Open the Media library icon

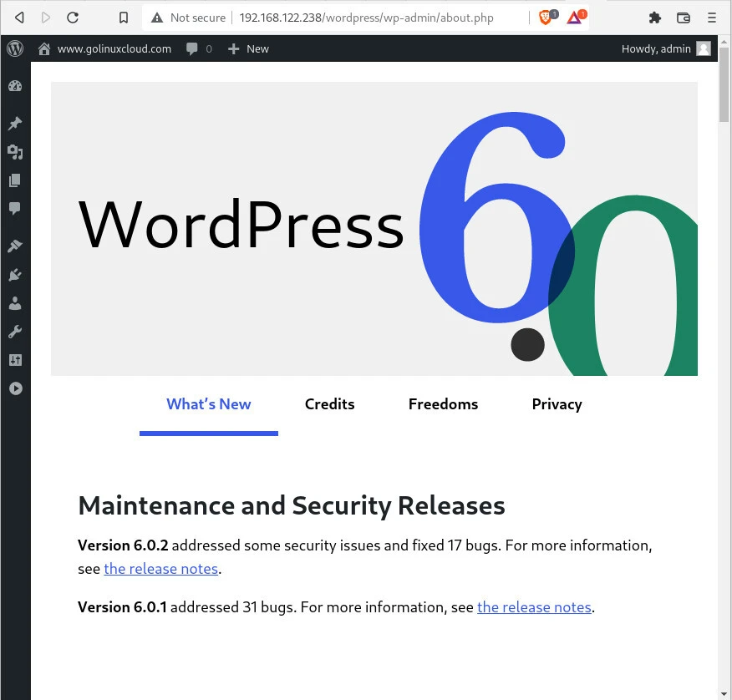(x=15, y=152)
